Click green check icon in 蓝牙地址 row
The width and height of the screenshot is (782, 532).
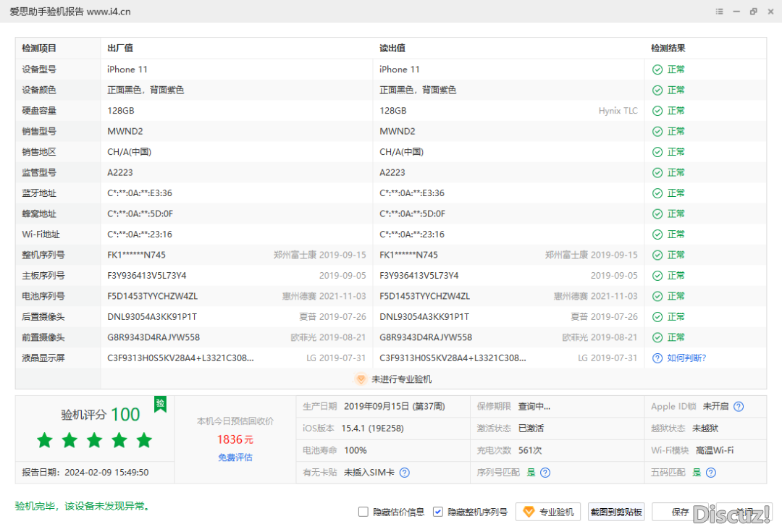click(657, 193)
